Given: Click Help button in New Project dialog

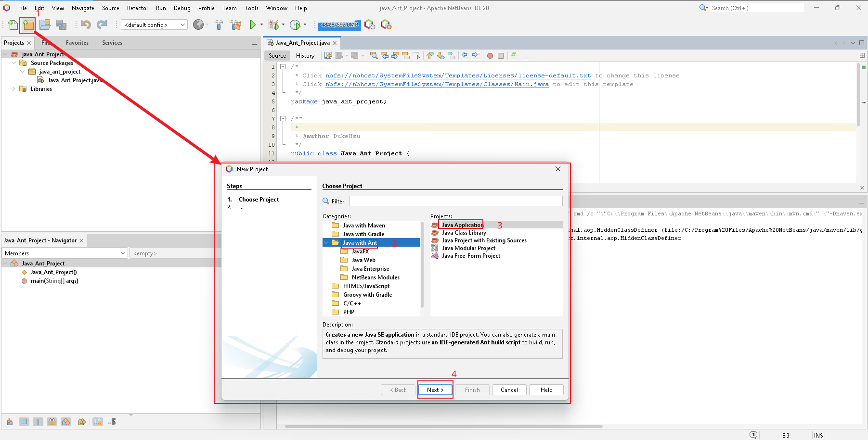Looking at the screenshot, I should point(546,390).
